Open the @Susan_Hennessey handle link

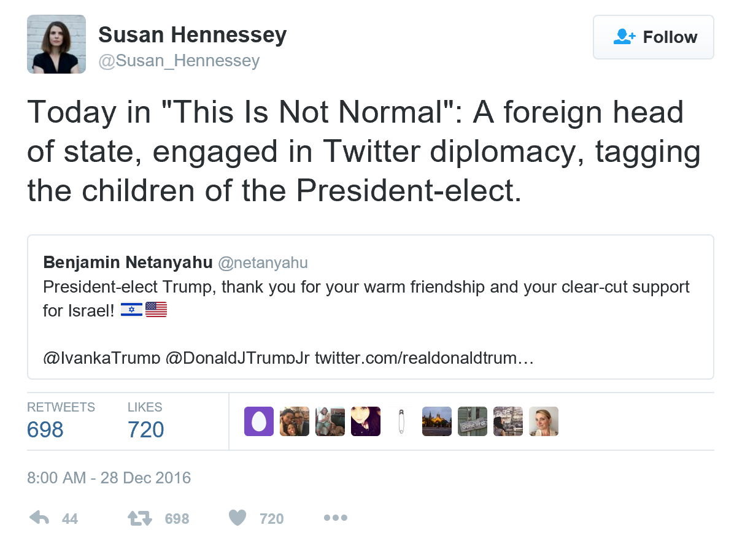pos(179,61)
